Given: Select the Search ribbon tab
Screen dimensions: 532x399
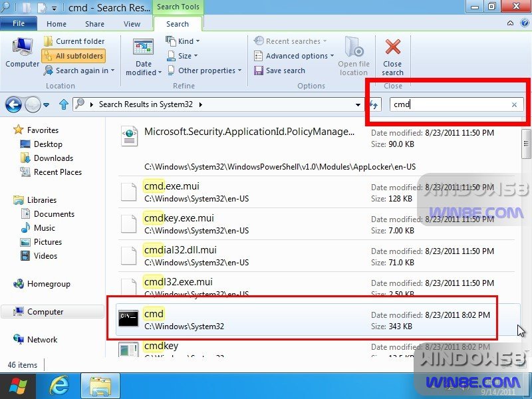Looking at the screenshot, I should [x=178, y=24].
